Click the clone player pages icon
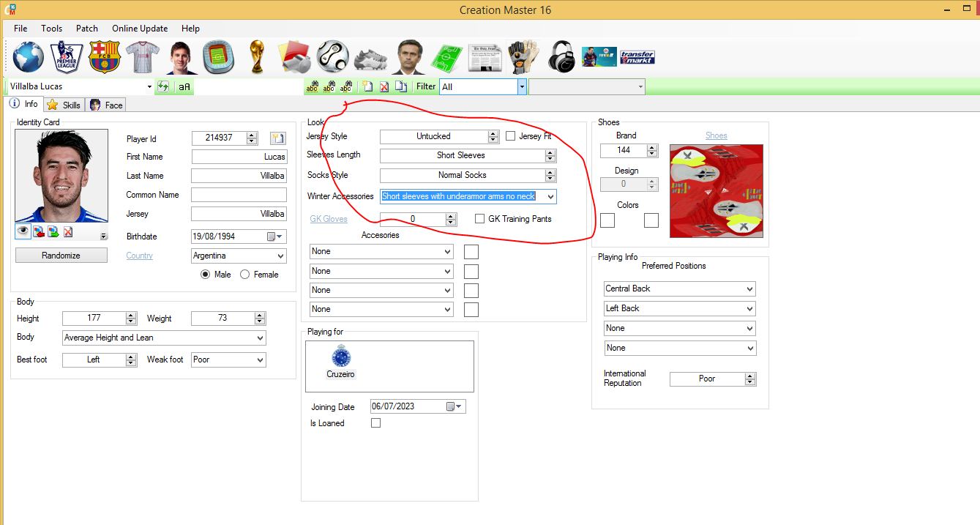The height and width of the screenshot is (525, 980). (401, 86)
